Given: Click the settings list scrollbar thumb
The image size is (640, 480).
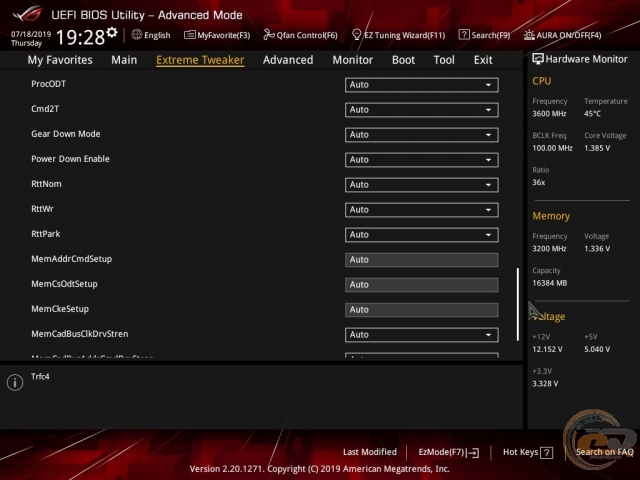Looking at the screenshot, I should click(518, 304).
